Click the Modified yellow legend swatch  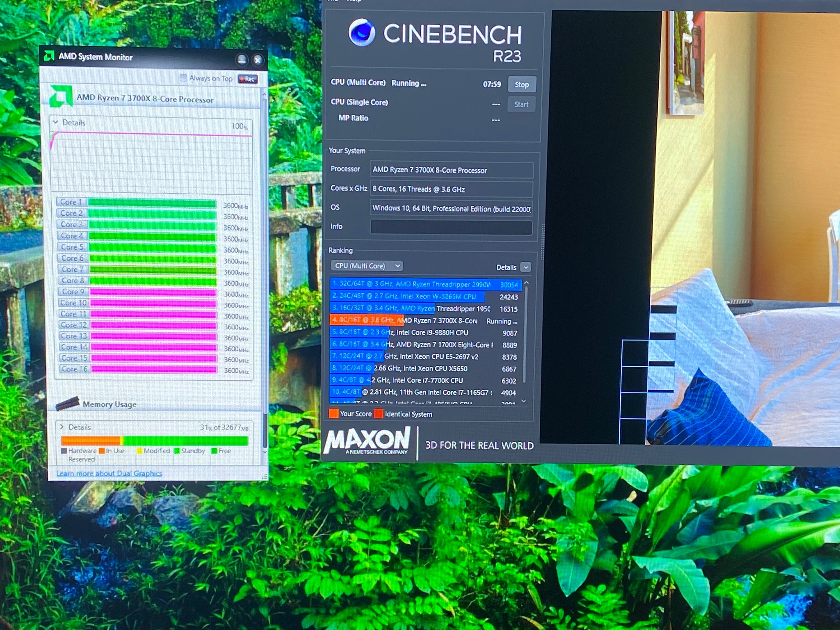[x=139, y=451]
